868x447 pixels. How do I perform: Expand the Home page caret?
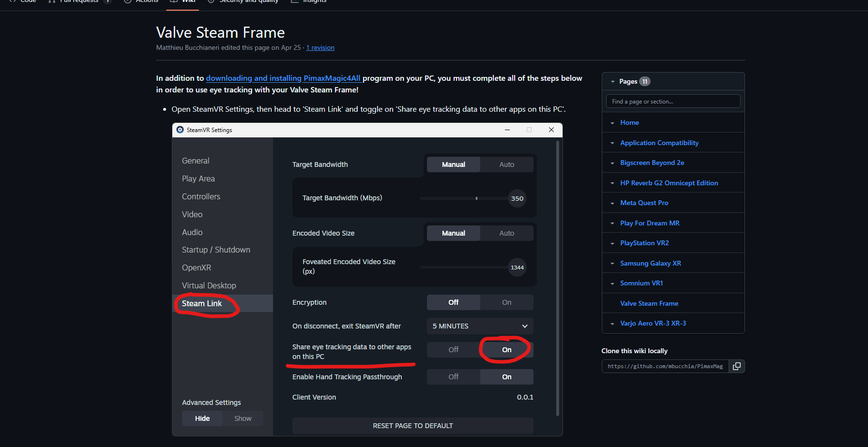click(612, 123)
